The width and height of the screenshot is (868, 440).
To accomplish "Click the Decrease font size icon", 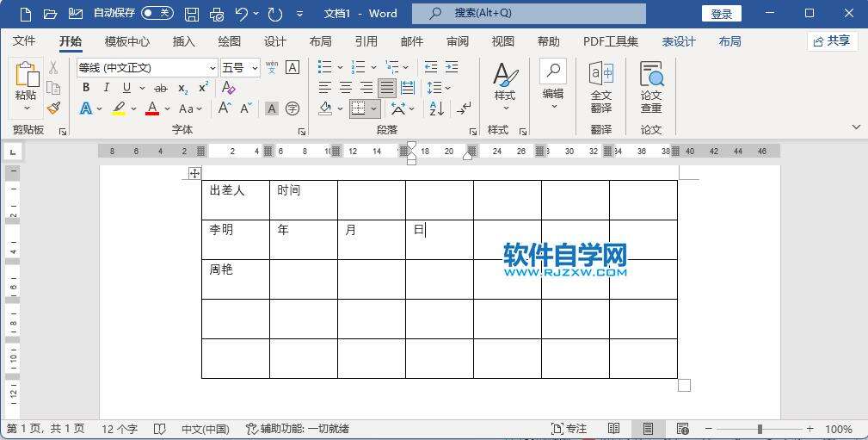I will 246,108.
